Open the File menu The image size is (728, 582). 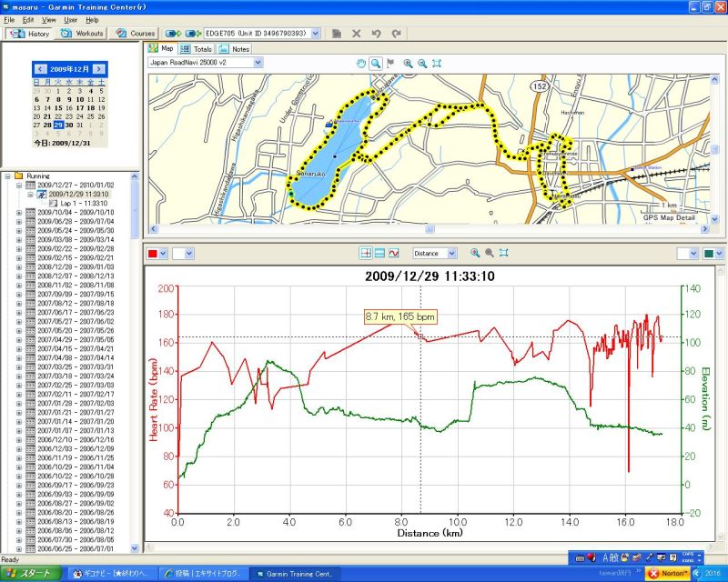(x=9, y=20)
